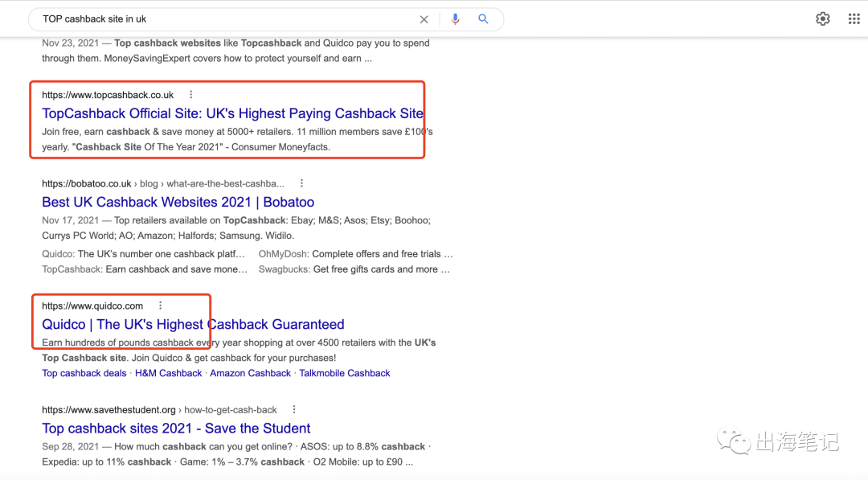
Task: Follow the H&M Cashback sitelink
Action: tap(168, 373)
